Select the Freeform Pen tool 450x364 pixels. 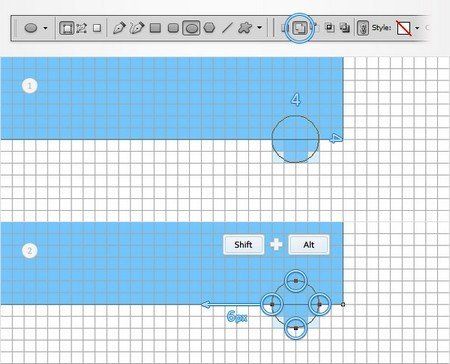[137, 28]
